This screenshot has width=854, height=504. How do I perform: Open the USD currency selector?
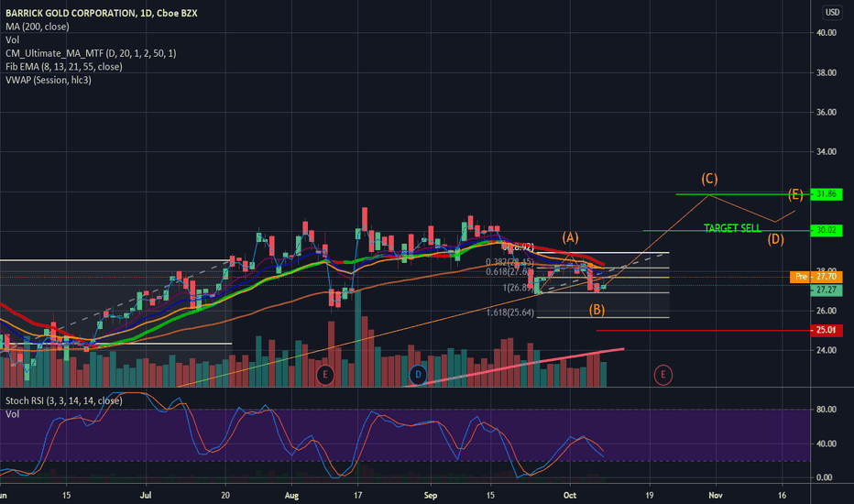coord(832,12)
